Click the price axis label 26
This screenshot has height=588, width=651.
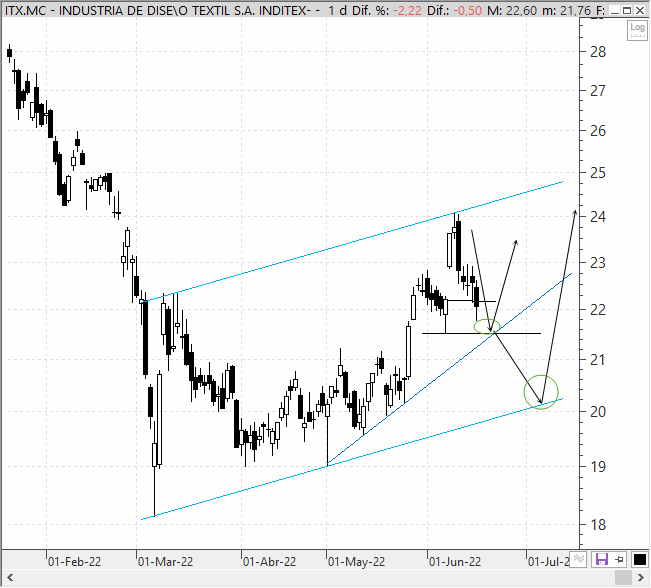point(598,131)
